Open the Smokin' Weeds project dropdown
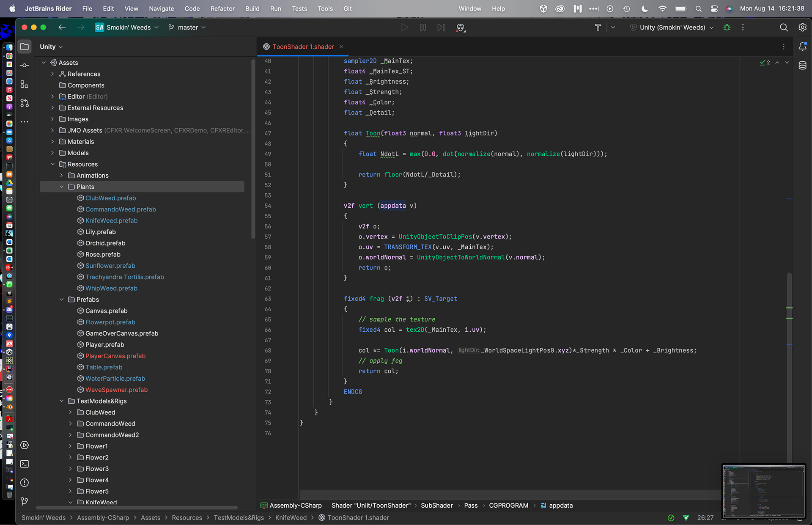 point(127,27)
